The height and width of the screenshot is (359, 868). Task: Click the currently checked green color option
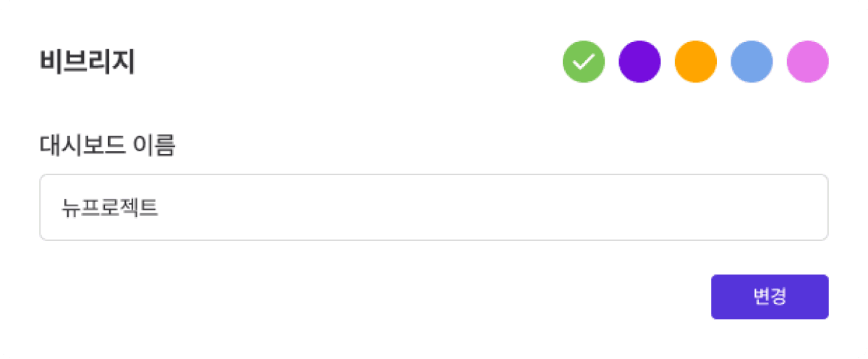pyautogui.click(x=584, y=62)
